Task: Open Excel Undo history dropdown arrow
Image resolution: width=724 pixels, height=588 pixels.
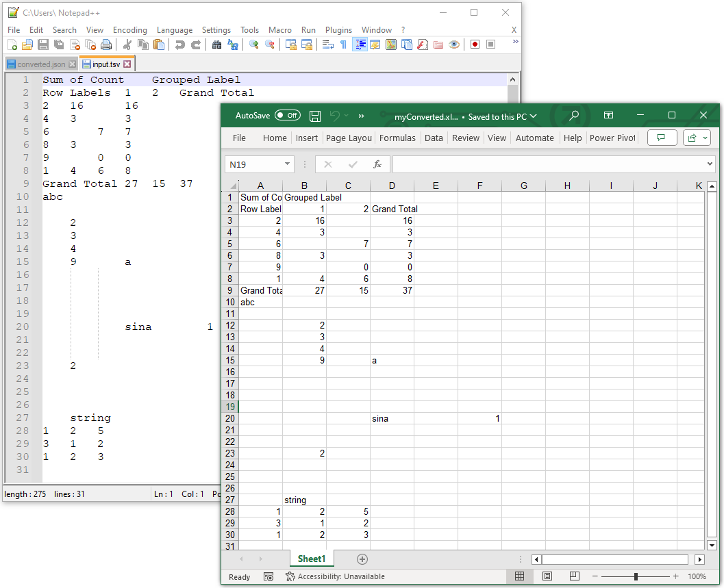Action: (347, 116)
